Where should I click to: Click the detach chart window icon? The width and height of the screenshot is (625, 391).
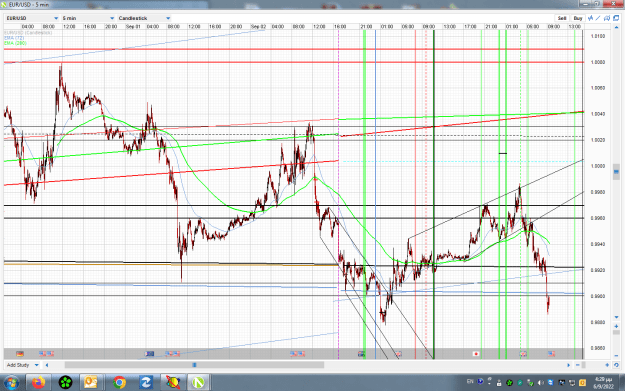pyautogui.click(x=616, y=18)
